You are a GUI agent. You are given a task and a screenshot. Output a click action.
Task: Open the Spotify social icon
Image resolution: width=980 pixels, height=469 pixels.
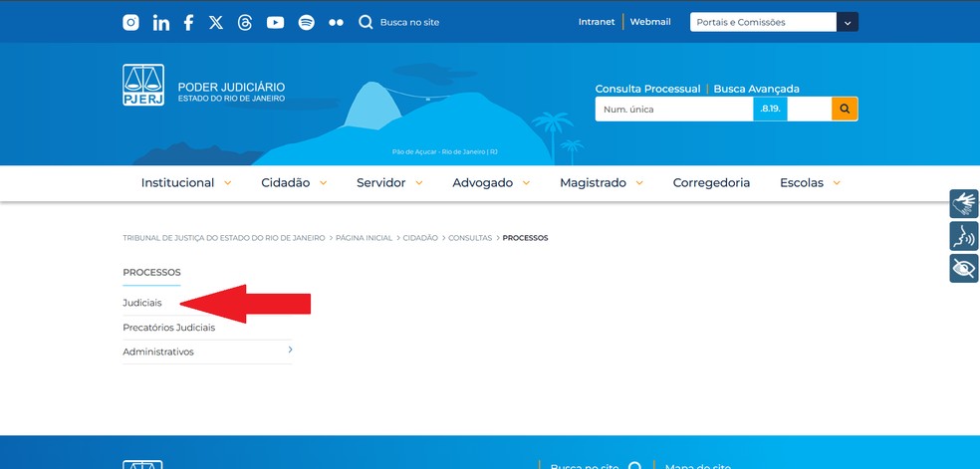pos(307,23)
